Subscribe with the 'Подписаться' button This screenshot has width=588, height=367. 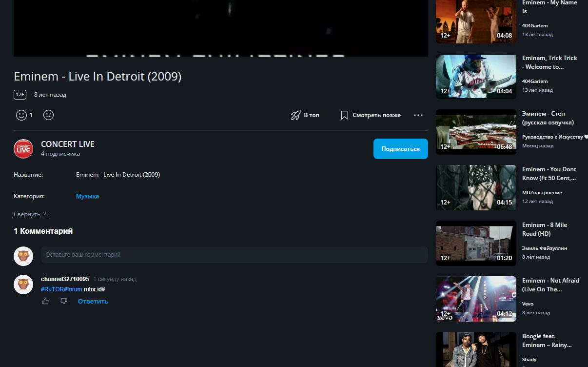point(401,149)
